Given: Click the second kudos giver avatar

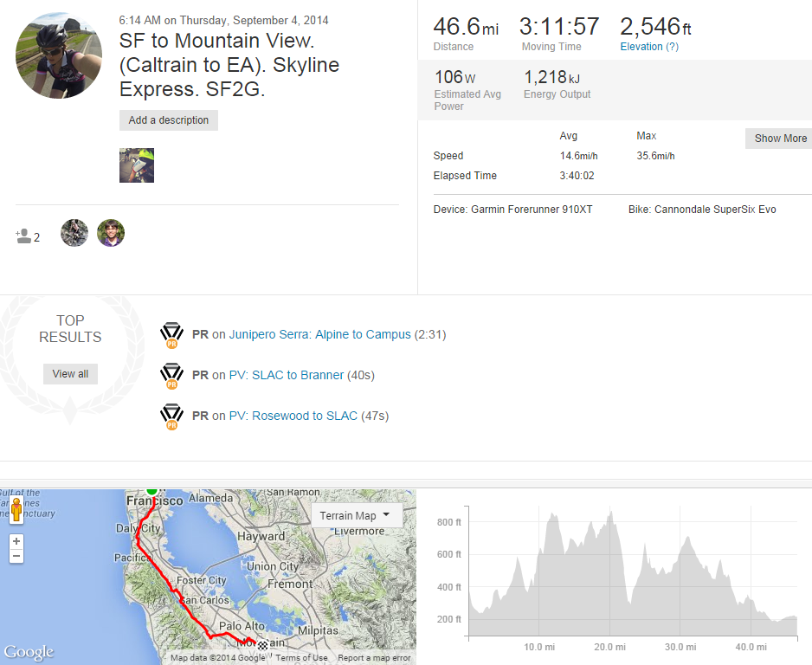Looking at the screenshot, I should tap(111, 233).
